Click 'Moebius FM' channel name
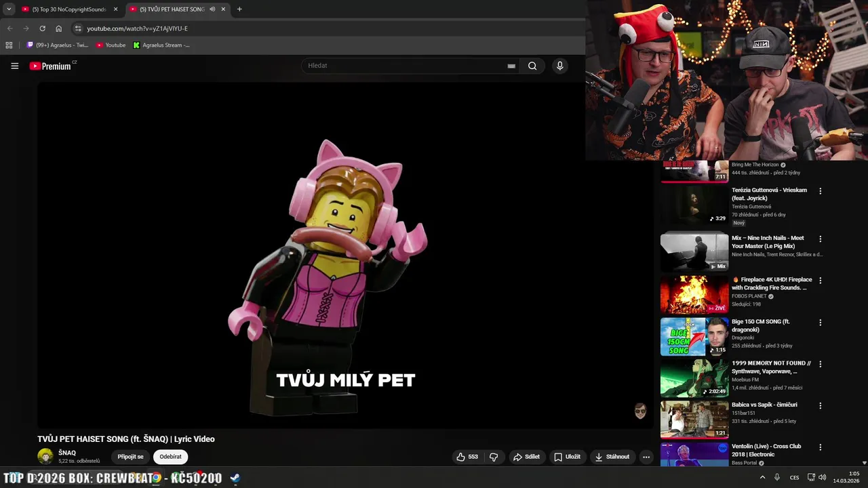The image size is (868, 488). (745, 380)
